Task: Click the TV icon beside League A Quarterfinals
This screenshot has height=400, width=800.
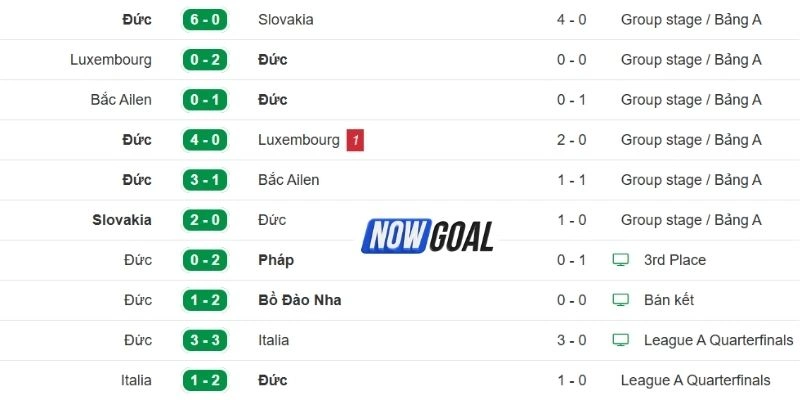Action: 621,340
